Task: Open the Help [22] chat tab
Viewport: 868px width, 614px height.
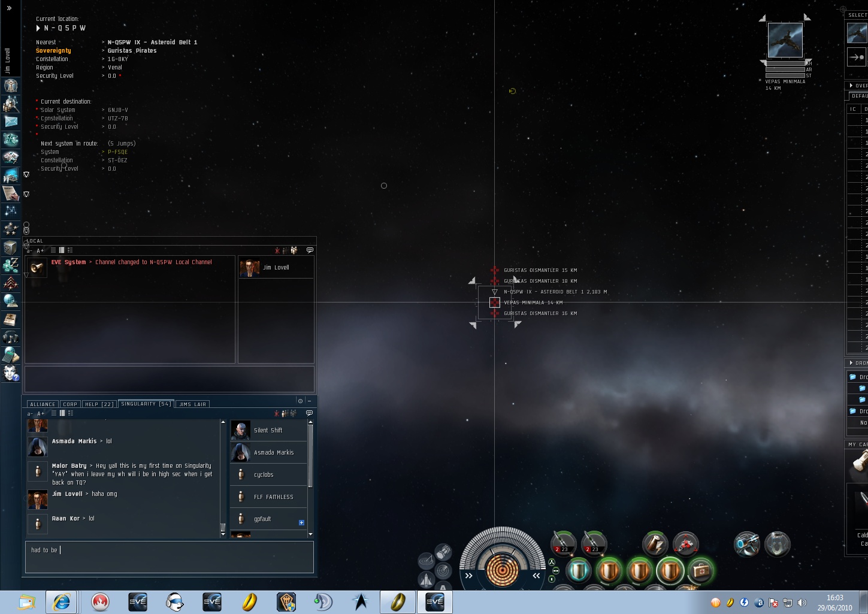Action: [99, 404]
